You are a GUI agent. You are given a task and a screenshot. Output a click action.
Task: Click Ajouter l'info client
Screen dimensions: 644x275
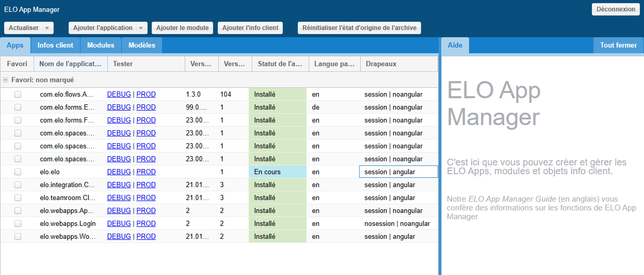(x=250, y=28)
